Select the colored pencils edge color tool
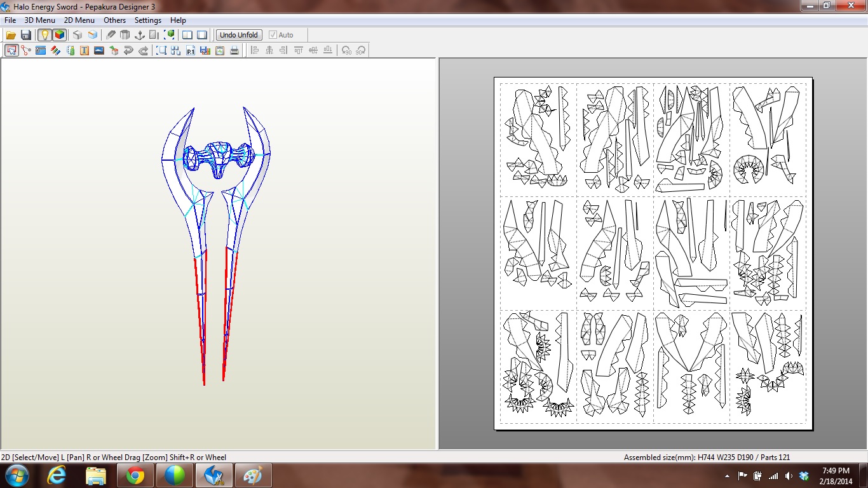The width and height of the screenshot is (868, 488). (55, 50)
